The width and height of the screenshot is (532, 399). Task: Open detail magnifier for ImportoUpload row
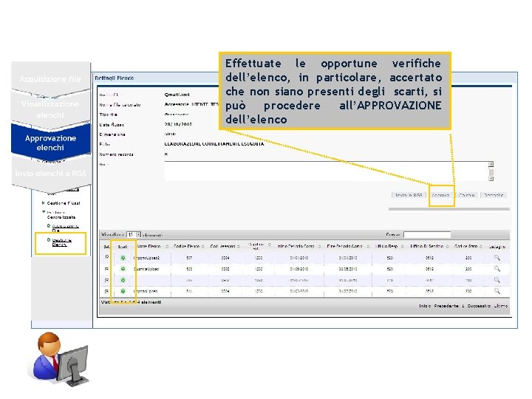497,291
